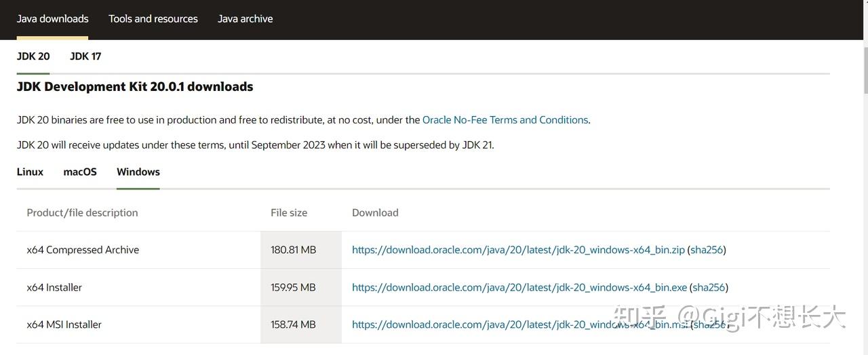Click the Product/file description column header
The image size is (868, 355).
[82, 212]
